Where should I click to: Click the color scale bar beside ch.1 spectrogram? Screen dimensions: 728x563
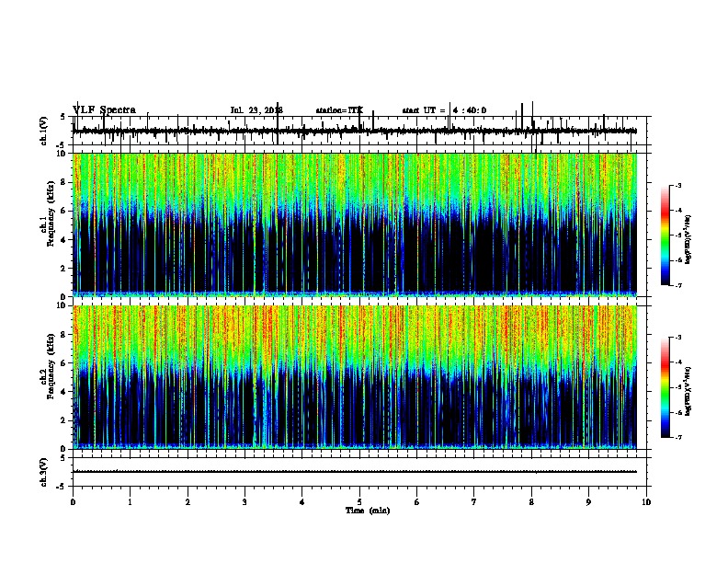[x=665, y=236]
